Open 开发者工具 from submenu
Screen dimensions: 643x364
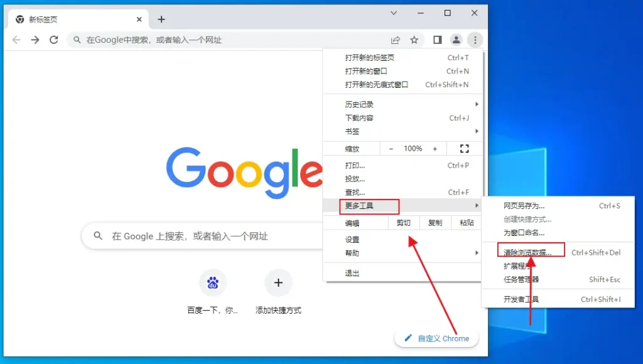pos(558,299)
